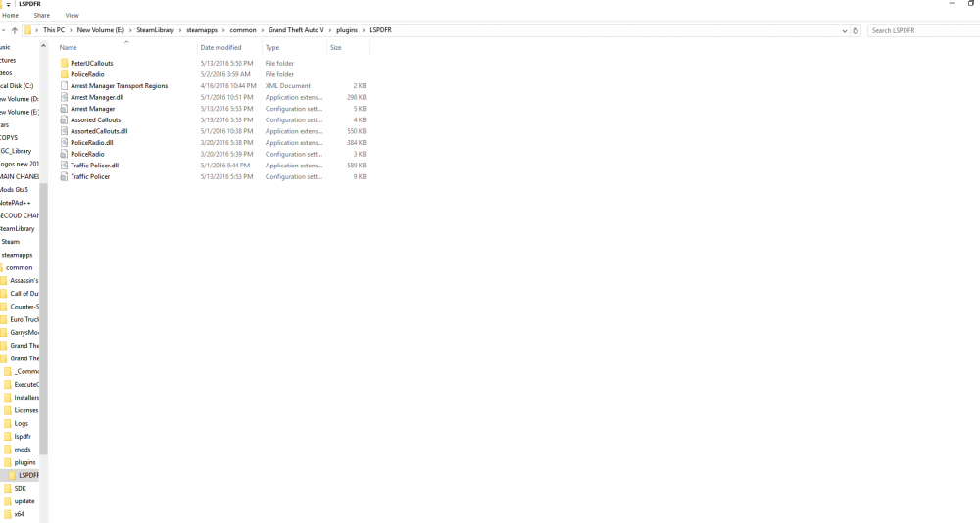Open the Share ribbon tab

(42, 15)
